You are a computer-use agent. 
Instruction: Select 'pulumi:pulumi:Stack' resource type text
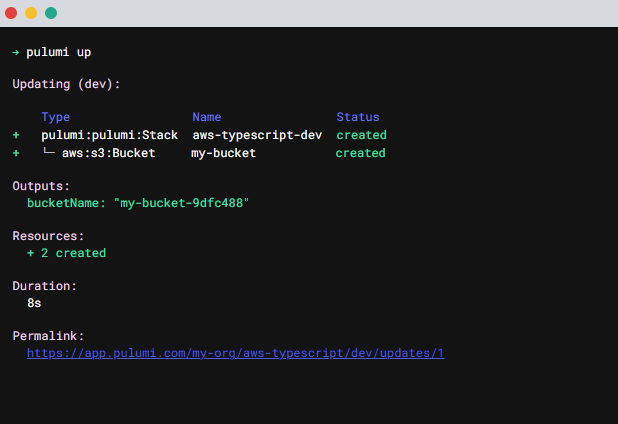point(110,135)
